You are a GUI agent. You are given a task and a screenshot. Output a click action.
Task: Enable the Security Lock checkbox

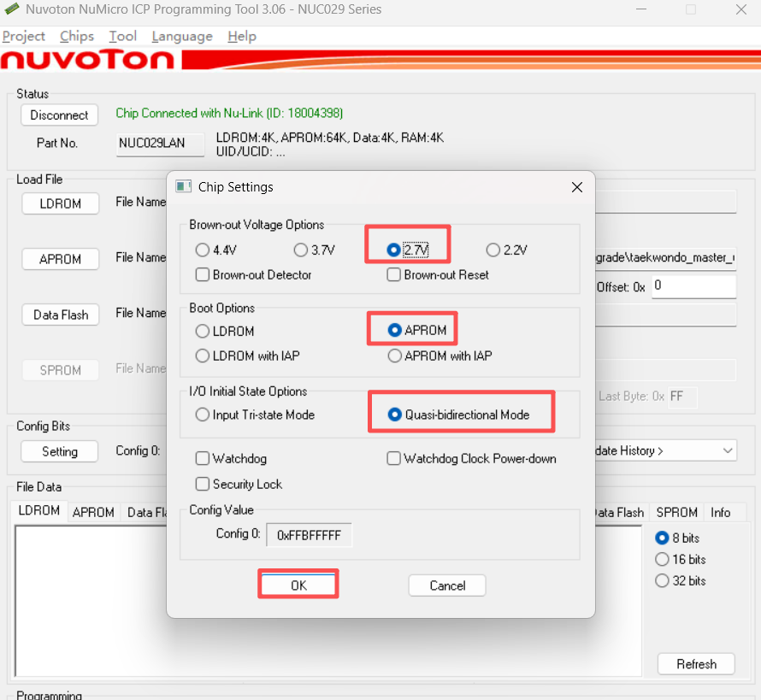click(203, 484)
